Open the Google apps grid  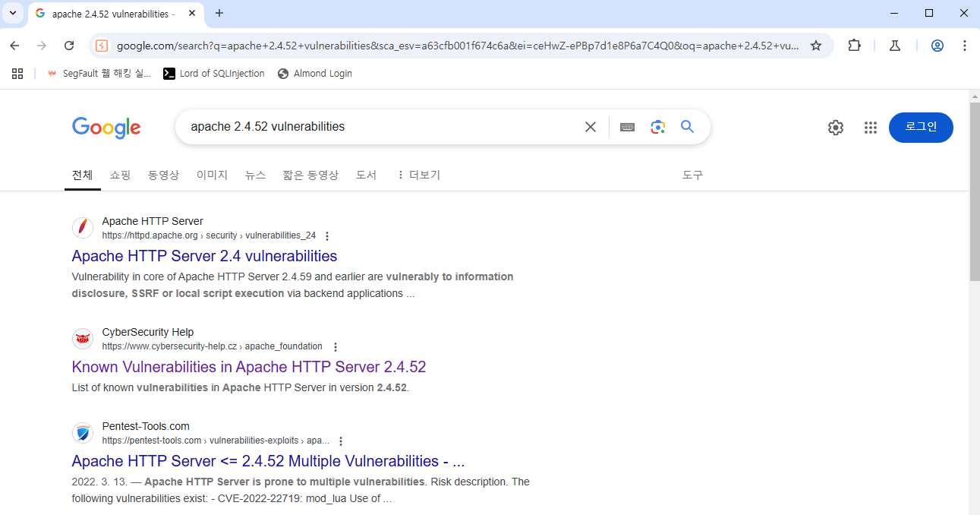click(871, 128)
